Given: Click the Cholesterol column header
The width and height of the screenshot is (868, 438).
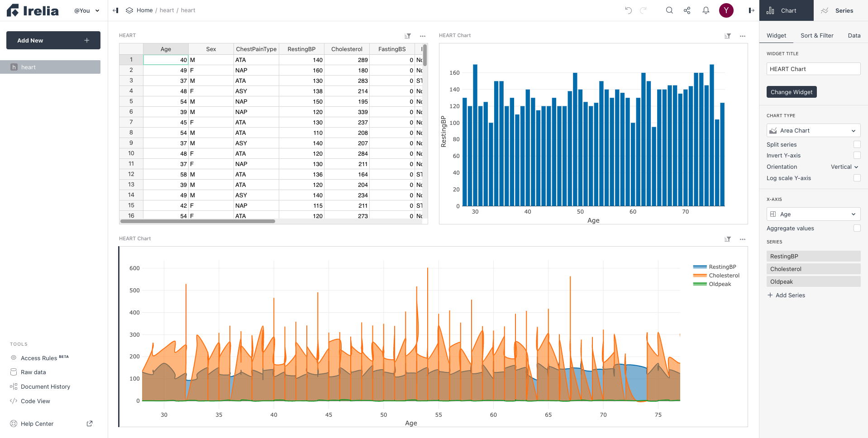Looking at the screenshot, I should (347, 49).
